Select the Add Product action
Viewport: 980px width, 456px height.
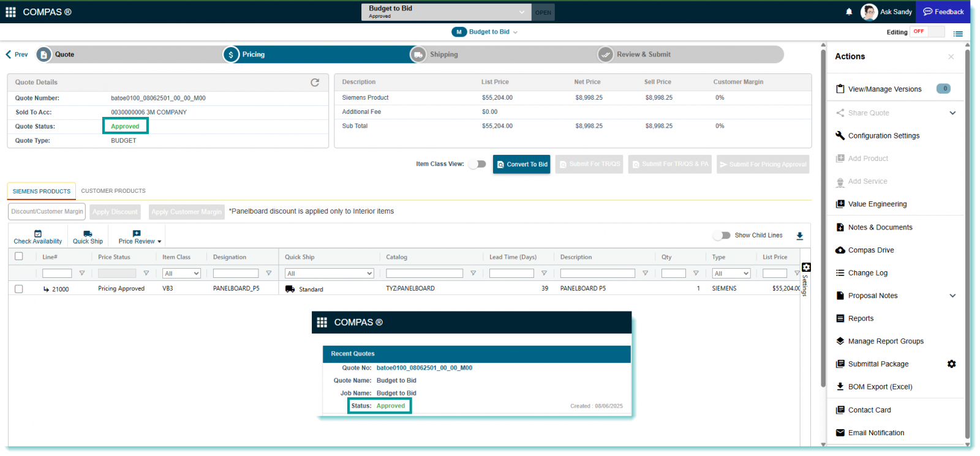coord(862,159)
